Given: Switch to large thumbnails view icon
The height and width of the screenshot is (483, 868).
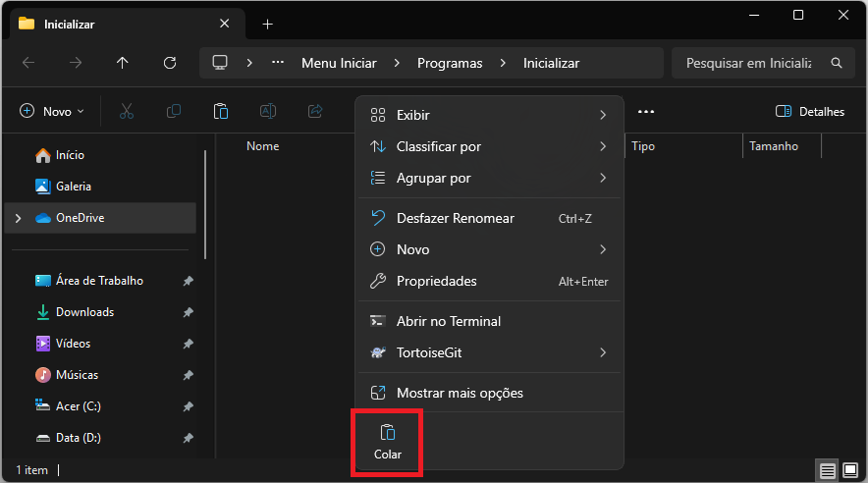Looking at the screenshot, I should coord(850,471).
